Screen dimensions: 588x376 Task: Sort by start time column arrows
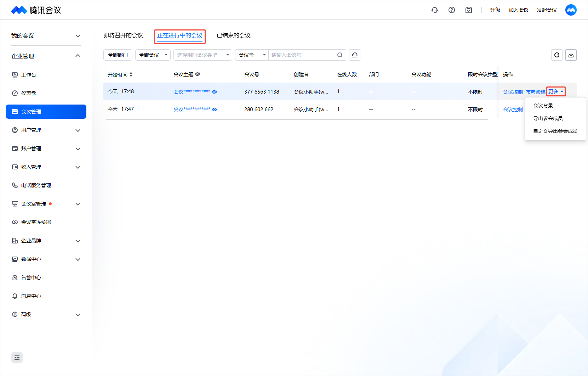pyautogui.click(x=131, y=74)
